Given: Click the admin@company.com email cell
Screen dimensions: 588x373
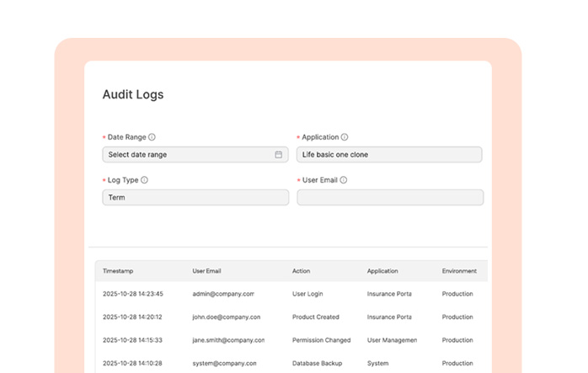Looking at the screenshot, I should click(223, 294).
